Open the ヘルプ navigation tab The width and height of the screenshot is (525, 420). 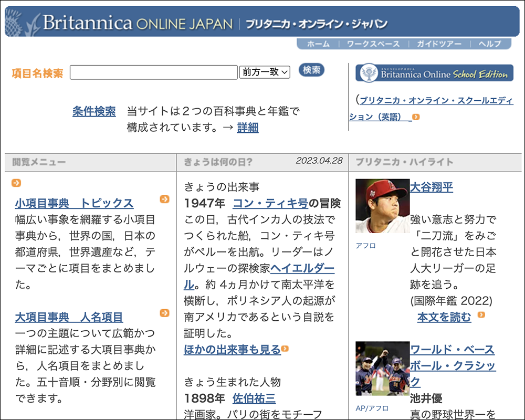coord(489,44)
